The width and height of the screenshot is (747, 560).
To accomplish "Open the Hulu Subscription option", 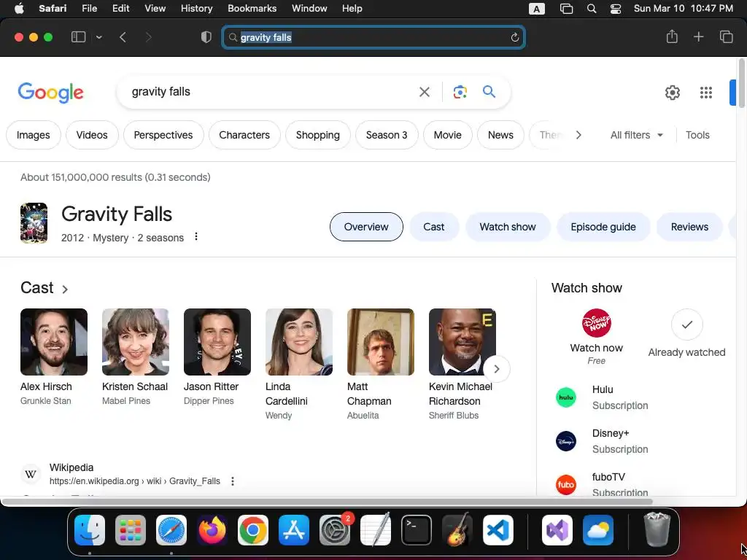I will coord(602,397).
